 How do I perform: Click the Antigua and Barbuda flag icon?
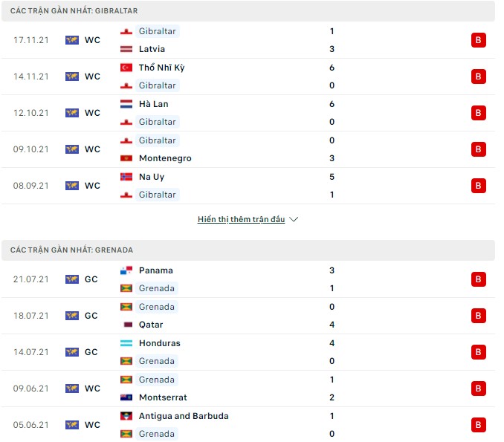click(126, 416)
